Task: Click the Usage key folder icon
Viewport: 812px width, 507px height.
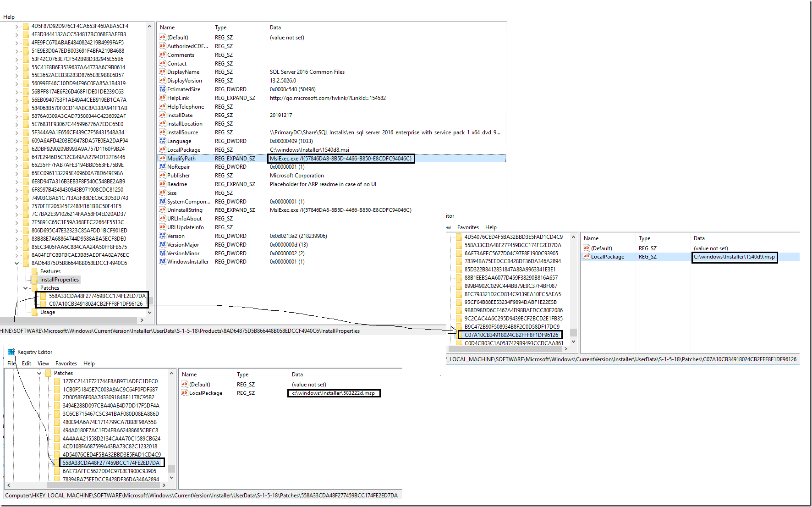Action: (34, 312)
